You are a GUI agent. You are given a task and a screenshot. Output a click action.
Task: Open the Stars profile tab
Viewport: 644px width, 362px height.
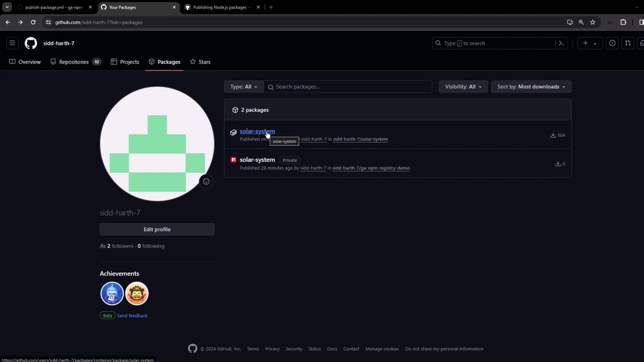pos(200,62)
